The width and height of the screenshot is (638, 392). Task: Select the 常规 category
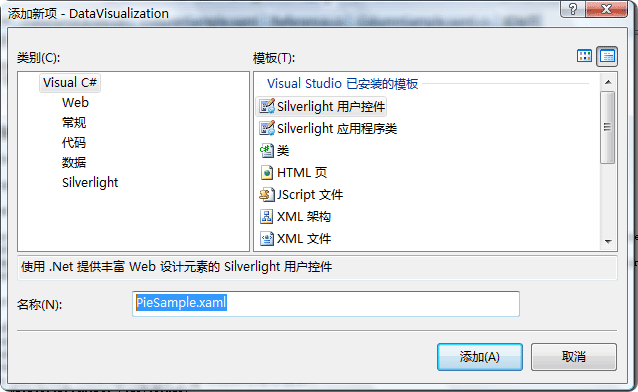(x=74, y=123)
